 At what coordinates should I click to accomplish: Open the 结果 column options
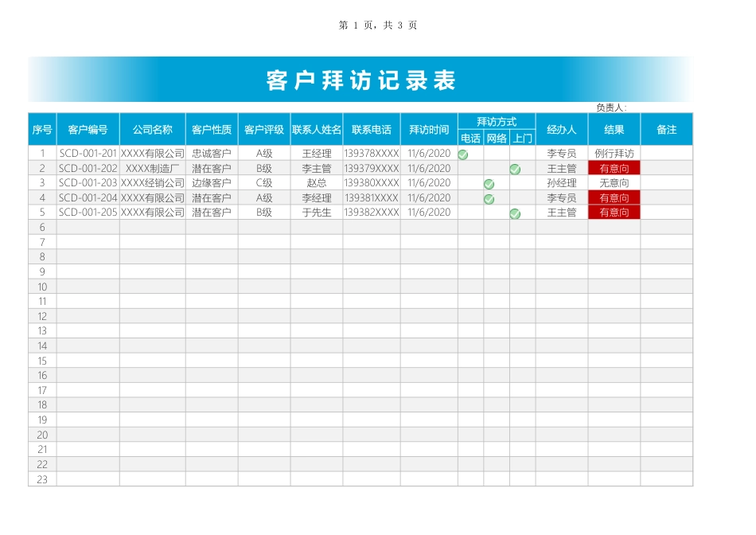click(x=613, y=128)
